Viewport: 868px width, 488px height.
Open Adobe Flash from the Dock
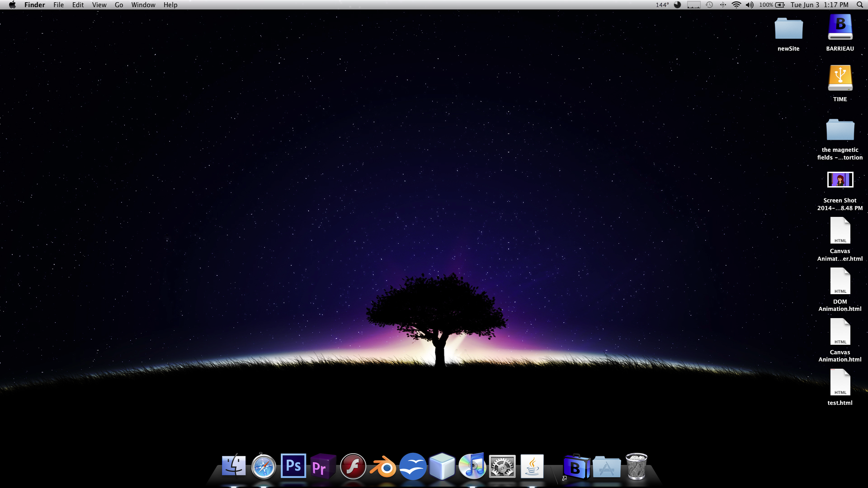[353, 466]
